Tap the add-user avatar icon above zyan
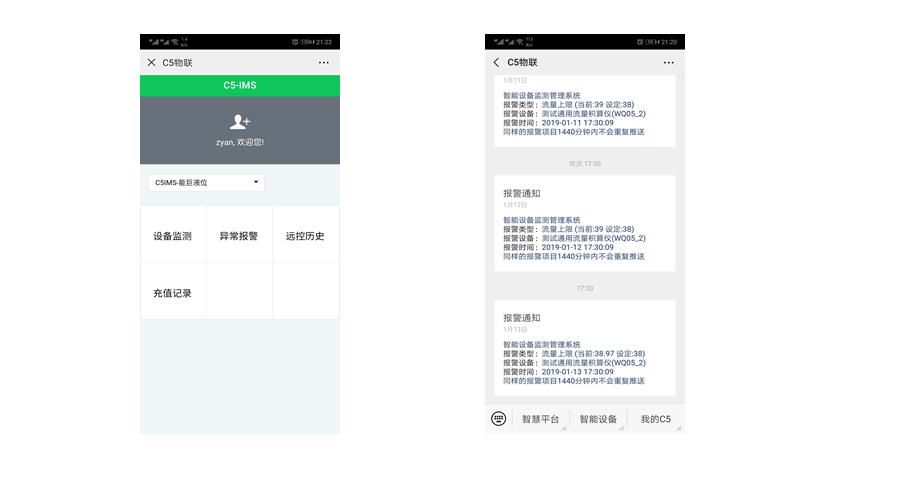Viewport: 900px width, 480px height. (240, 122)
